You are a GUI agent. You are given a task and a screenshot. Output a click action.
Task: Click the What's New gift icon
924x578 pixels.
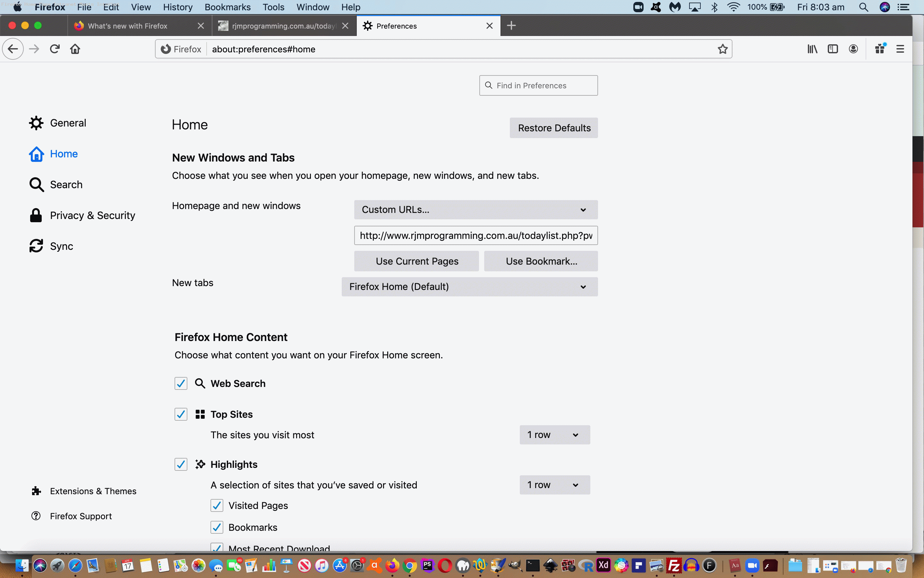880,49
